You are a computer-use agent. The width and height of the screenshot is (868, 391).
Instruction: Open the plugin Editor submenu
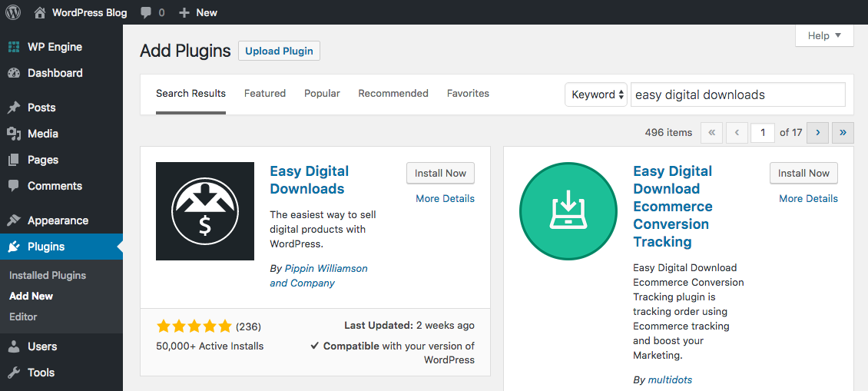pos(23,316)
